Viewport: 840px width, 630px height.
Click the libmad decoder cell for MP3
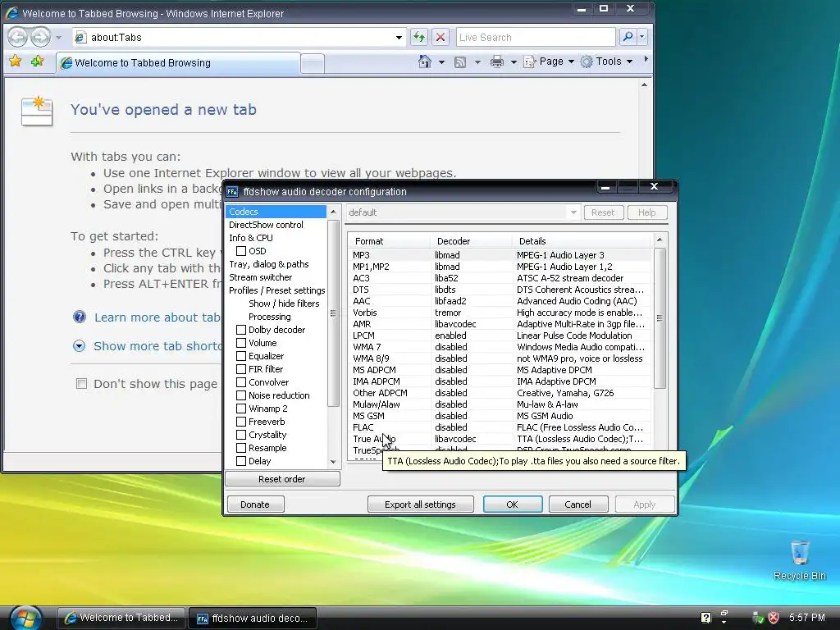tap(447, 255)
